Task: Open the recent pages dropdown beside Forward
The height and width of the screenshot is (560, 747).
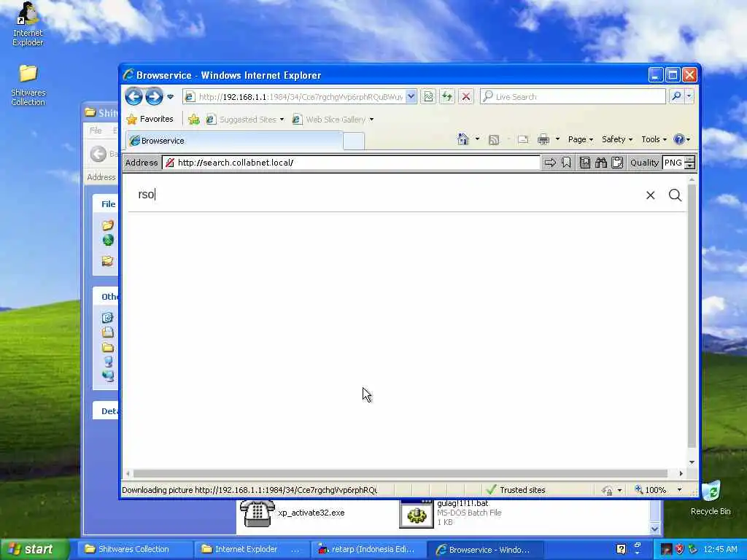Action: click(x=170, y=97)
